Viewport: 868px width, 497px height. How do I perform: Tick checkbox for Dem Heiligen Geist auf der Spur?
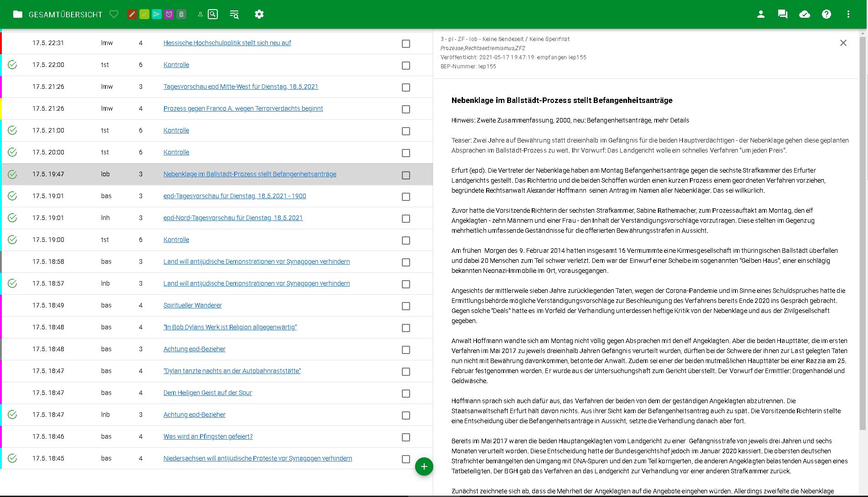pos(406,394)
